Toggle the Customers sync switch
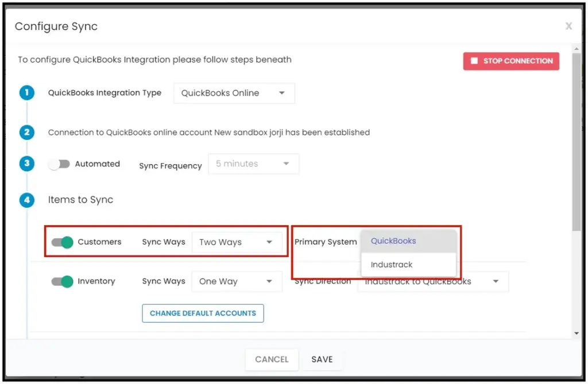Viewport: 588px width, 384px height. point(62,242)
